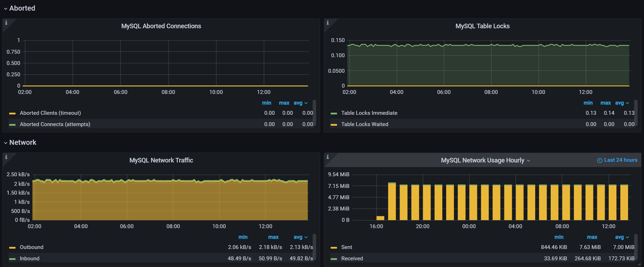Open color picker for Aborted Clients (timeout)
This screenshot has width=644, height=267.
pyautogui.click(x=12, y=113)
